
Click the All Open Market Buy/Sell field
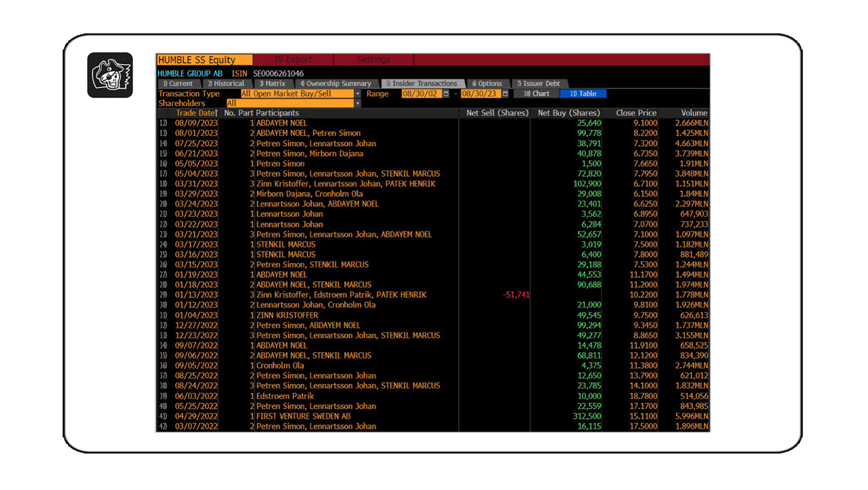click(x=297, y=94)
